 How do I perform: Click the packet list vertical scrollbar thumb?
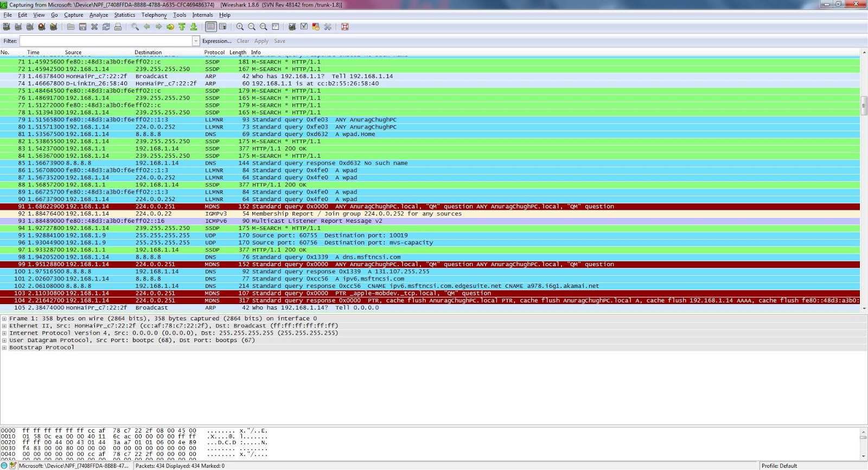864,105
